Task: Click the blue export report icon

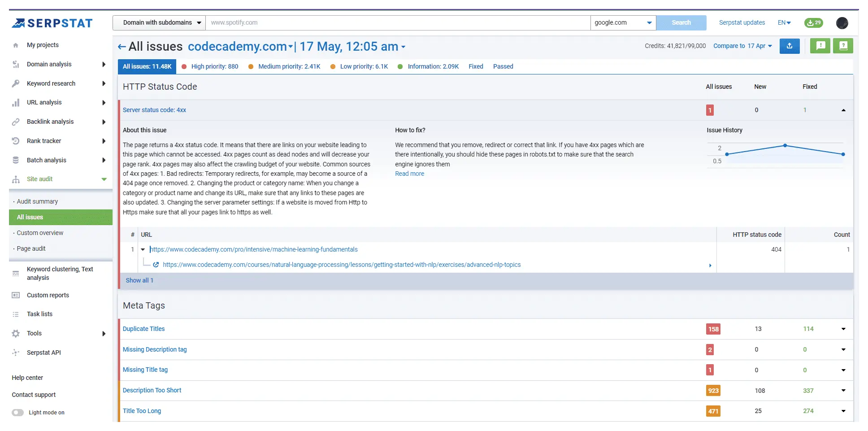Action: [x=790, y=46]
